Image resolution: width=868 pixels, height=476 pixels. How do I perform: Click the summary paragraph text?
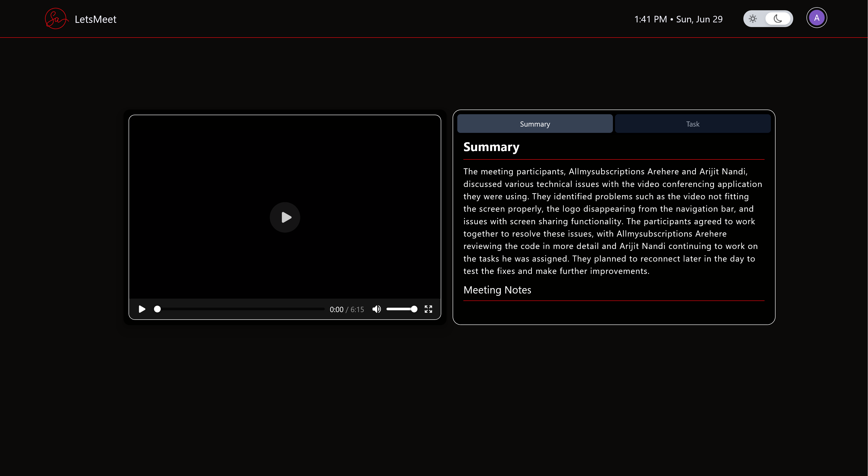613,221
